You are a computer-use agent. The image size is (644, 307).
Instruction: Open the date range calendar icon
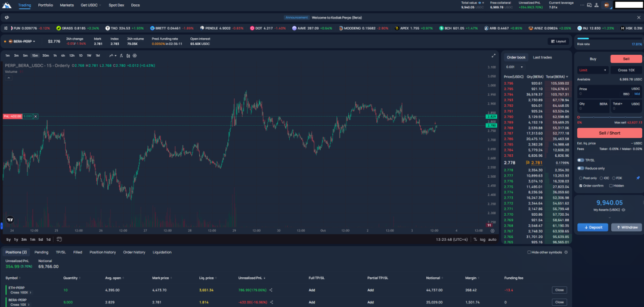[59, 239]
